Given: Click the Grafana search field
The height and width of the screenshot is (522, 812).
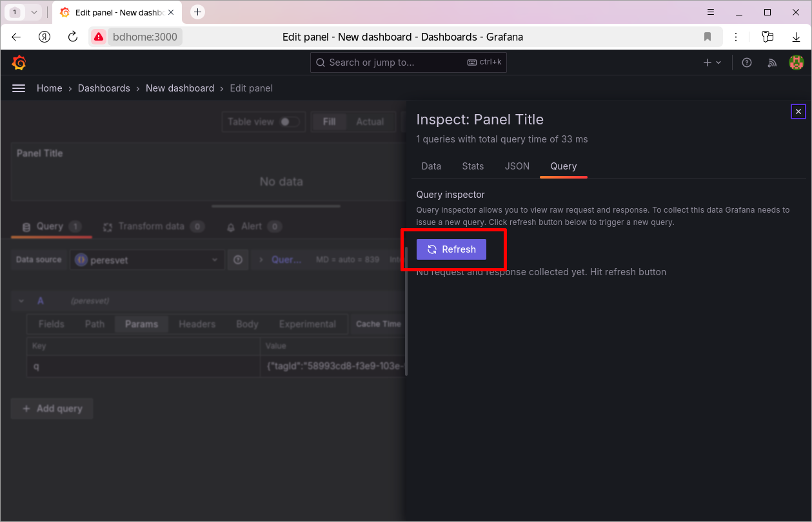Looking at the screenshot, I should (408, 63).
